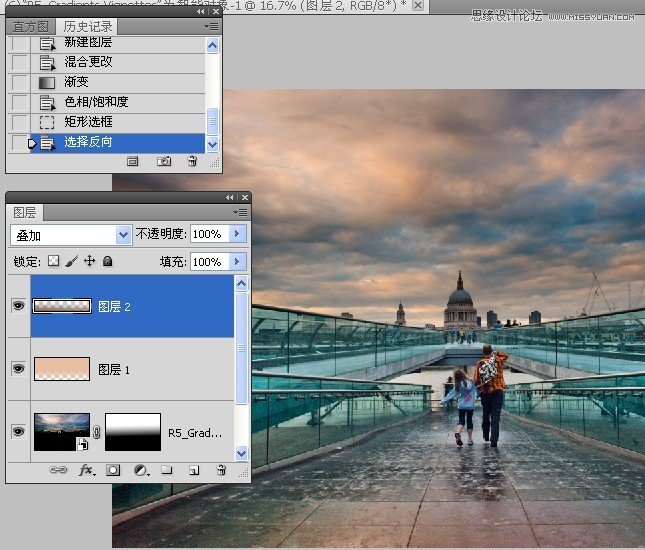Enable lock all padlock icon for layer
The width and height of the screenshot is (645, 550).
[x=107, y=261]
